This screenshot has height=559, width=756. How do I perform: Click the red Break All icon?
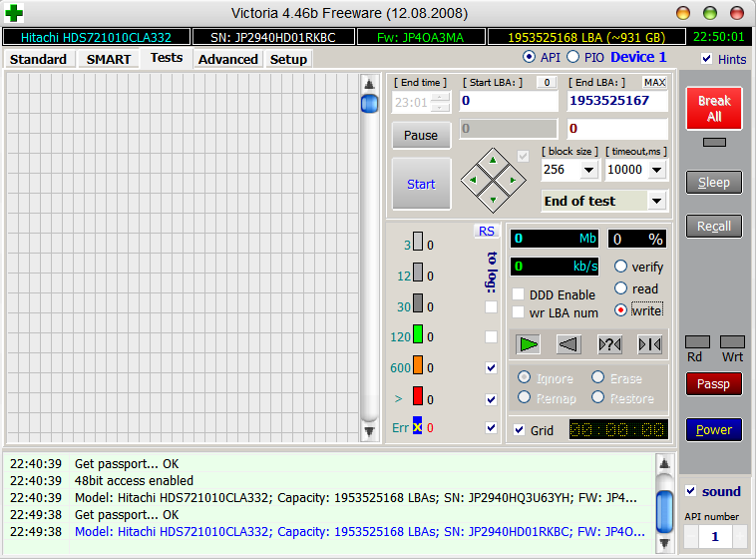coord(714,108)
